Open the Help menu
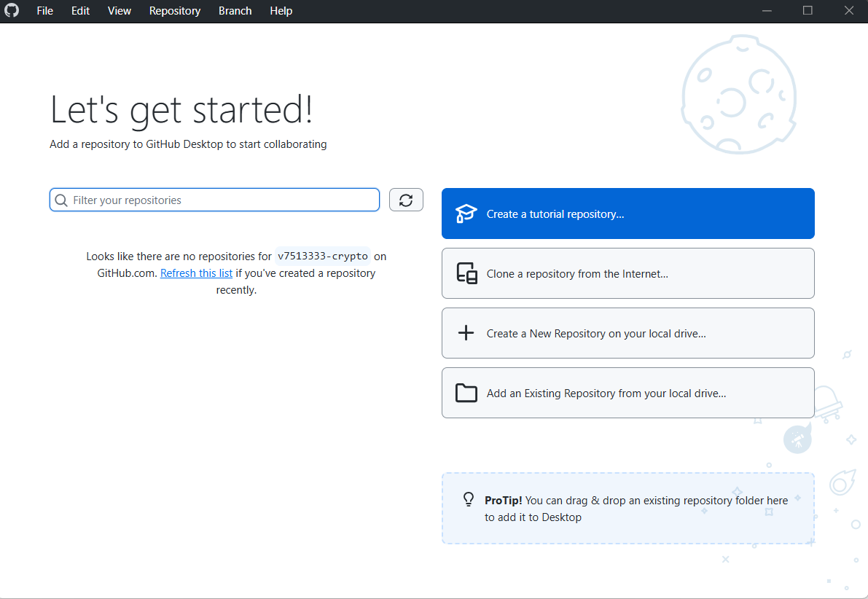Viewport: 868px width, 599px height. point(281,10)
